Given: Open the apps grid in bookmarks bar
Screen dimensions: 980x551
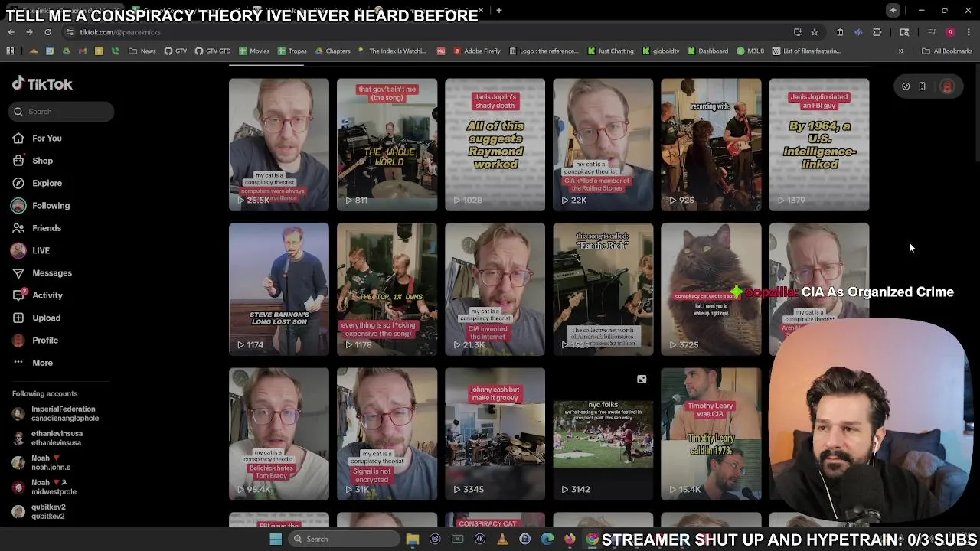Looking at the screenshot, I should 10,51.
